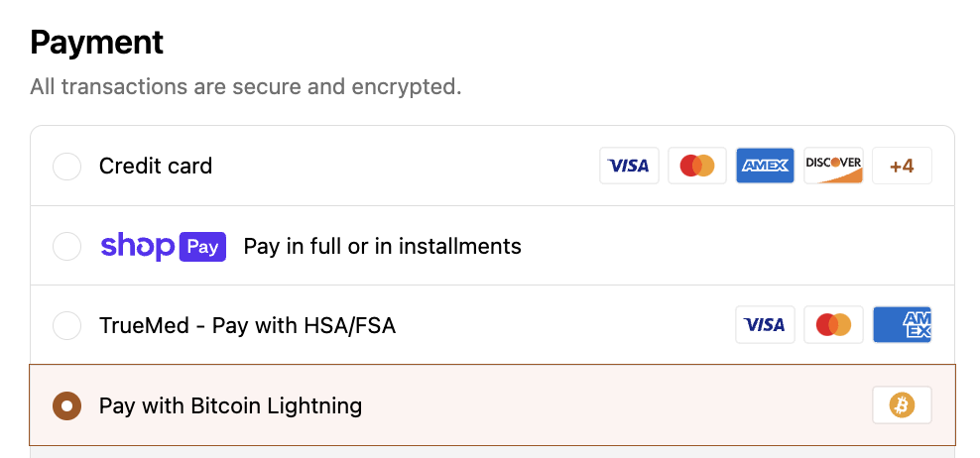Click the Visa icon in TrueMed row
Viewport: 980px width, 458px height.
(765, 325)
